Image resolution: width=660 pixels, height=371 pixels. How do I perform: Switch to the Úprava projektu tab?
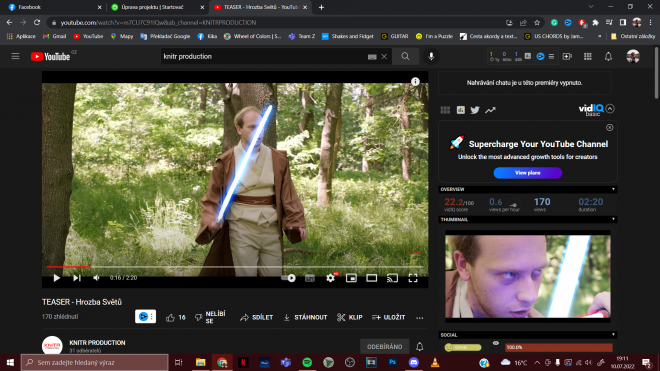tap(157, 7)
